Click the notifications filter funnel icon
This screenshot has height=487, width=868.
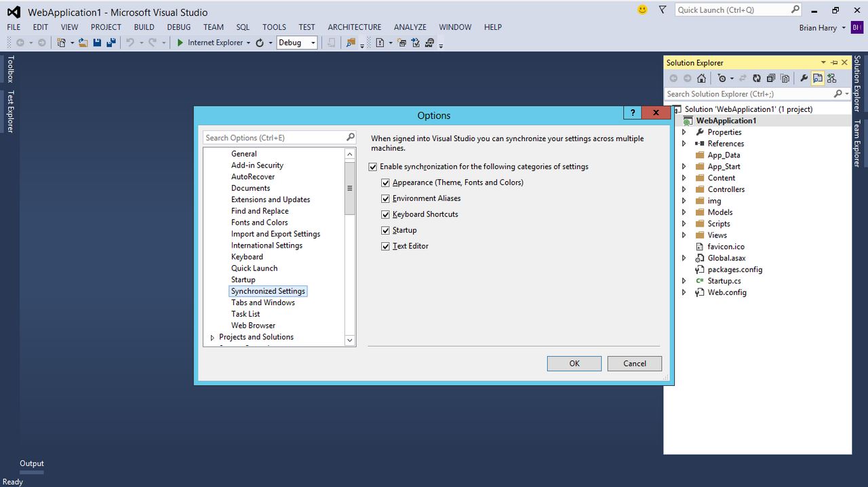tap(663, 9)
